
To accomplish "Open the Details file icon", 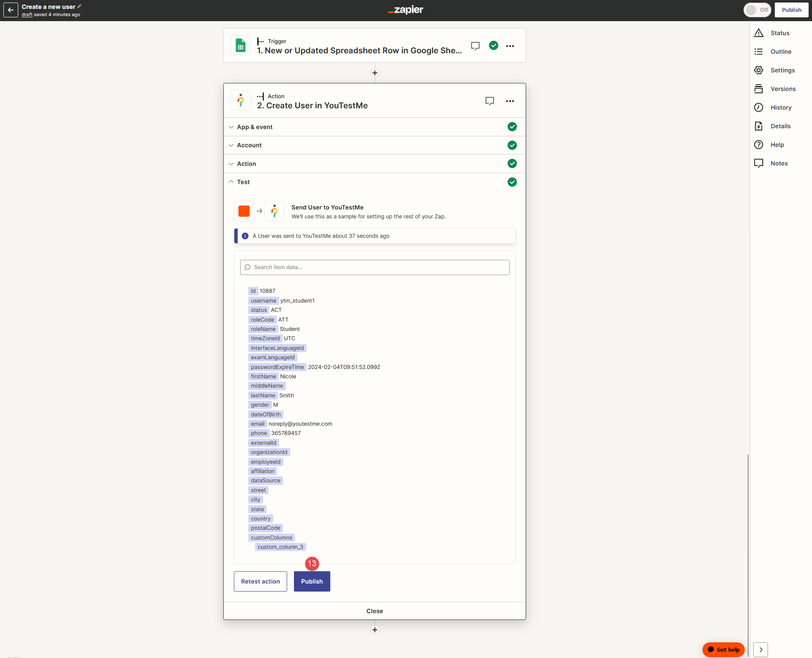I will tap(759, 126).
